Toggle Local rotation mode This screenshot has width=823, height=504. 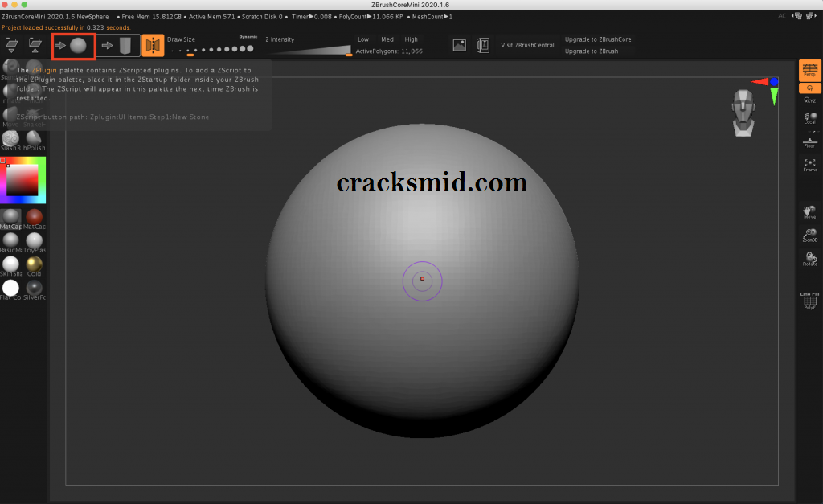tap(810, 118)
